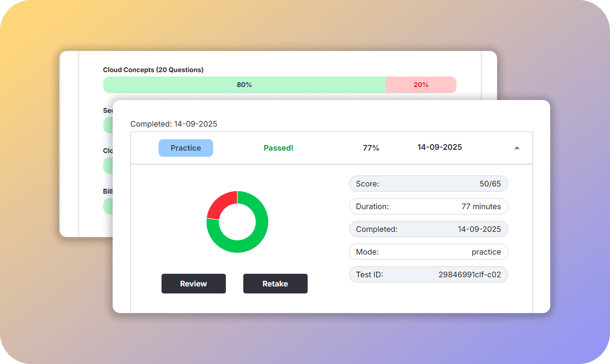Click the Completed 14-09-2025 field
Viewport: 610px width, 364px height.
(428, 229)
